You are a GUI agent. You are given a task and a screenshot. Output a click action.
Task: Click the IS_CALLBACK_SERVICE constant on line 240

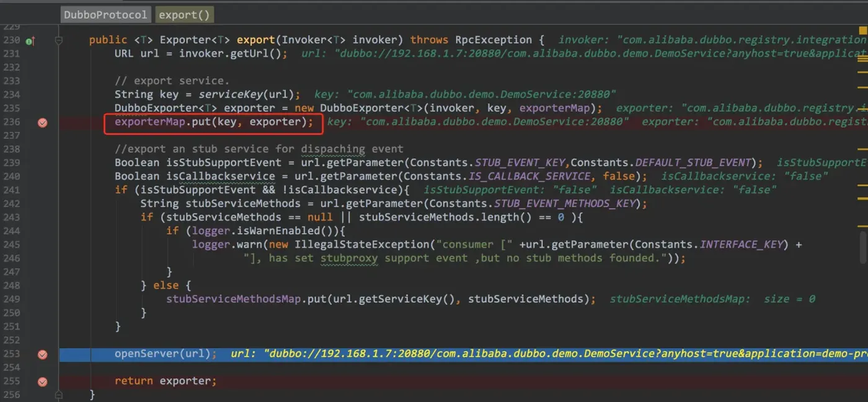click(528, 176)
